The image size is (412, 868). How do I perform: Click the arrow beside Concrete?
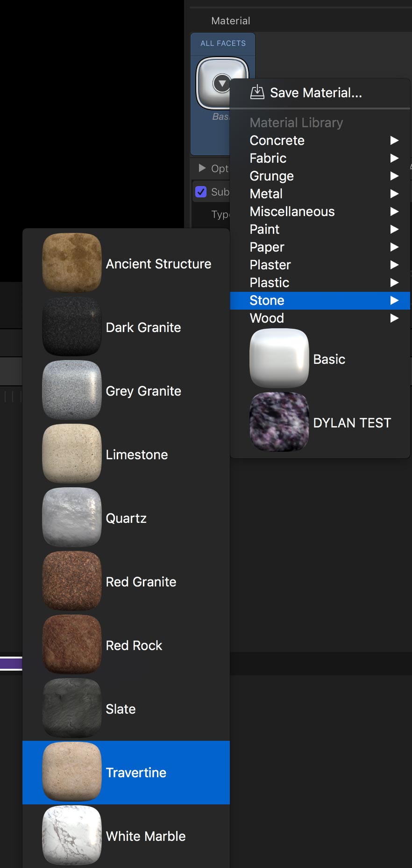(x=394, y=140)
